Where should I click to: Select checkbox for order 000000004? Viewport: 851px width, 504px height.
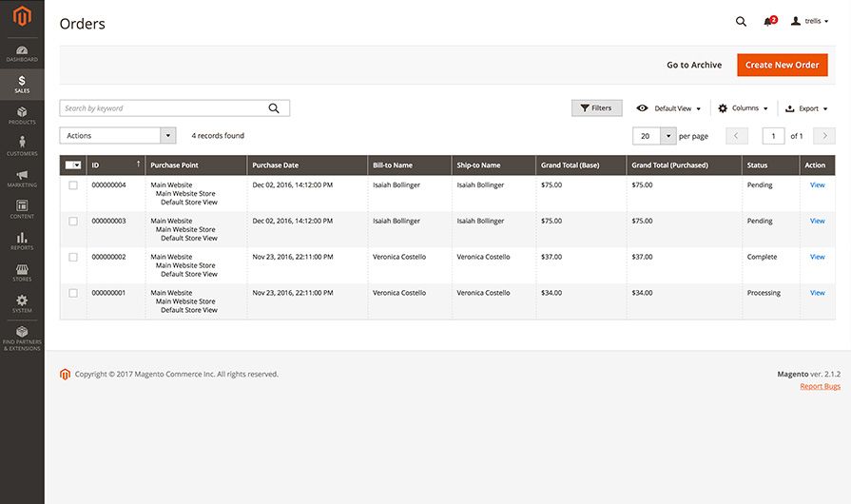[x=73, y=185]
